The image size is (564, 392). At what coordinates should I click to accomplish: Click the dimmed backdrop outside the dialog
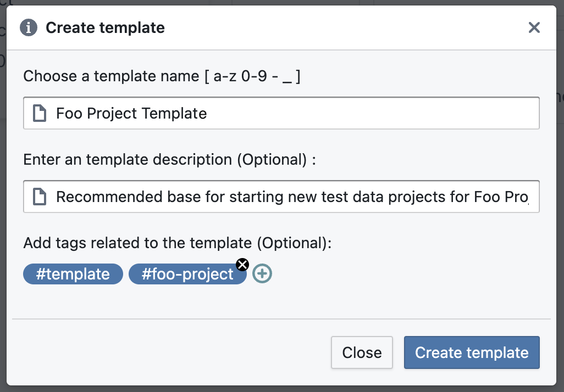point(3,216)
